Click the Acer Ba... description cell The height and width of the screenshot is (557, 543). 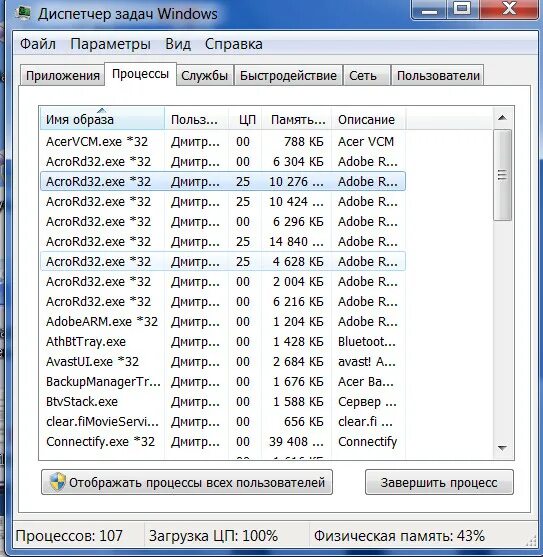coord(366,382)
